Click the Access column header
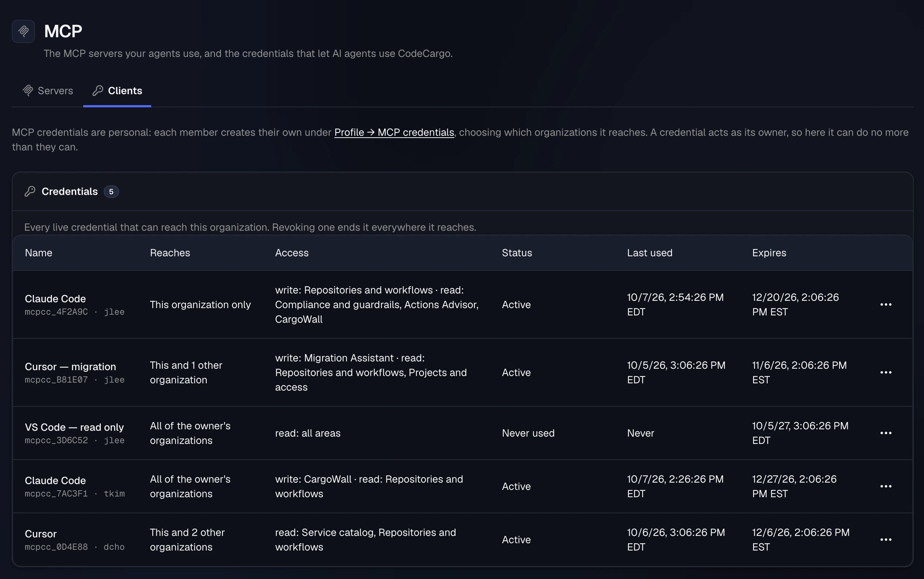924x579 pixels. [291, 253]
